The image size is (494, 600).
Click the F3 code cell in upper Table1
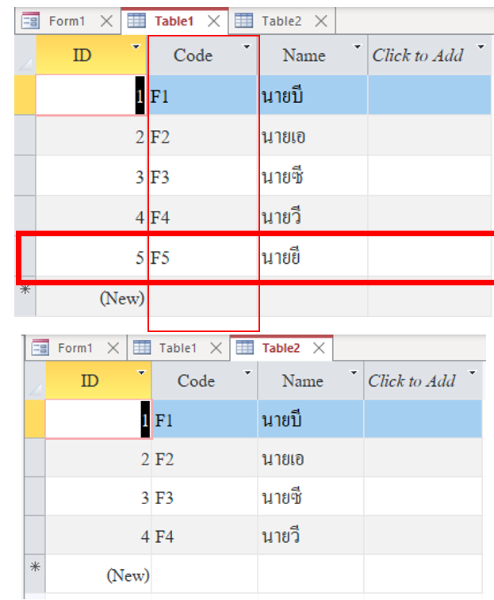[202, 177]
